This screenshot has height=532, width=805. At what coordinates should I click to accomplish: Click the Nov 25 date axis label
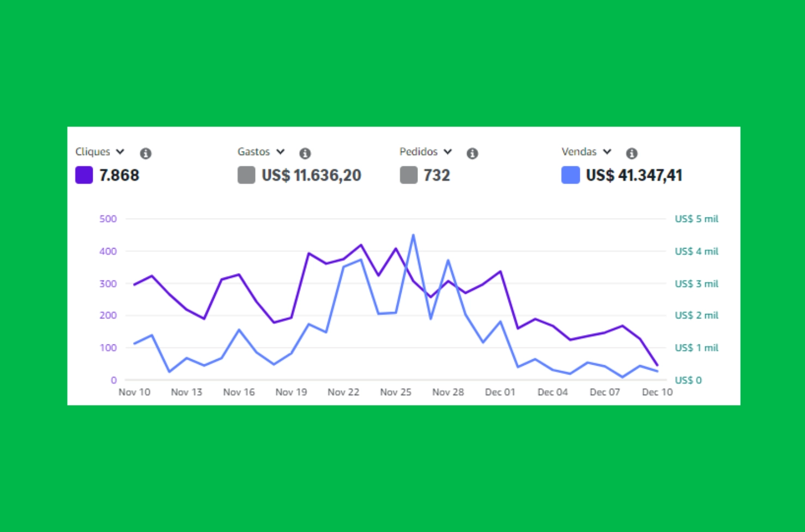coord(396,392)
